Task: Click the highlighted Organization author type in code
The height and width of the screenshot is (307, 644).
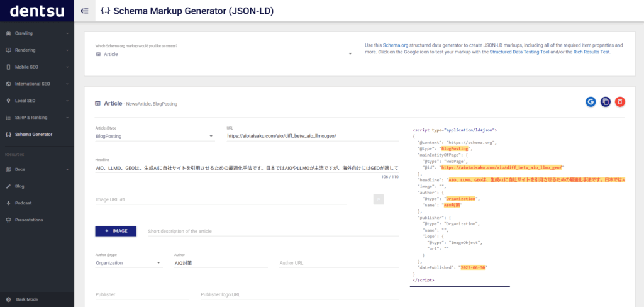Action: coord(461,199)
